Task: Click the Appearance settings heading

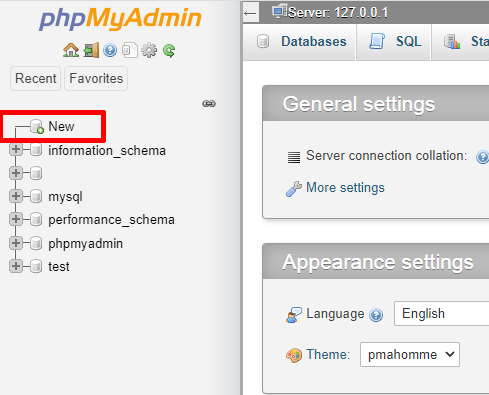Action: [x=378, y=262]
